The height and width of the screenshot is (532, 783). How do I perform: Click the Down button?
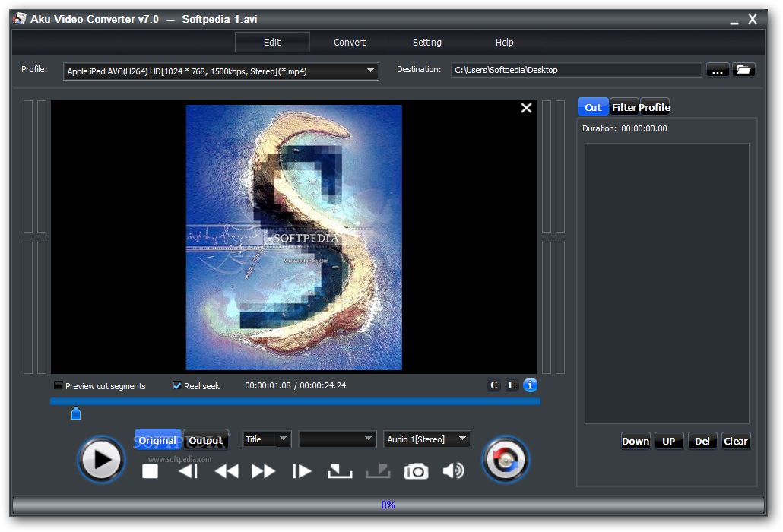point(636,441)
